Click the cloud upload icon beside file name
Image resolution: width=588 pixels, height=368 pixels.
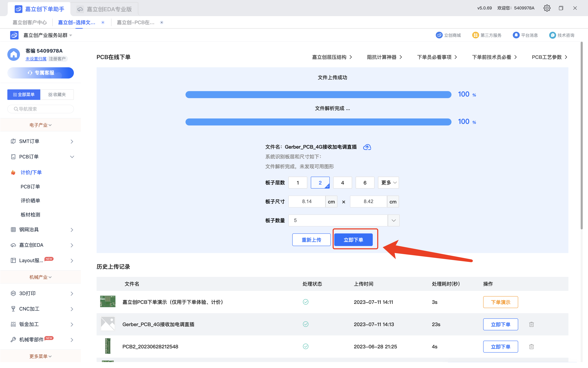click(x=367, y=147)
